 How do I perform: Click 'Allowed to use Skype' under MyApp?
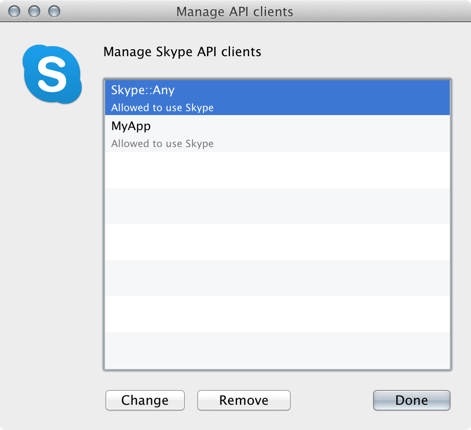click(x=162, y=144)
